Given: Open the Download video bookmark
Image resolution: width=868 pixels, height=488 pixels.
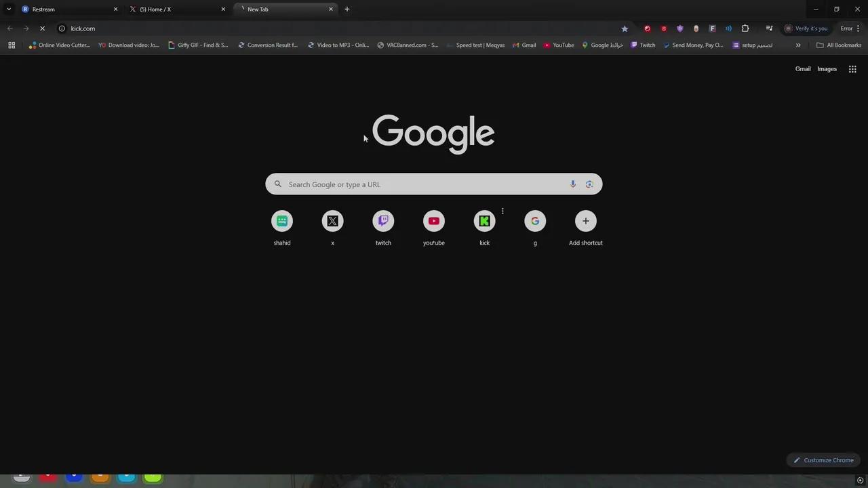Looking at the screenshot, I should [x=129, y=45].
